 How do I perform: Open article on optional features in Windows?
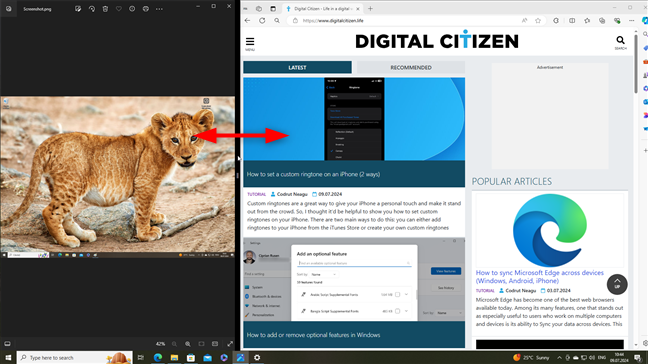pos(313,335)
